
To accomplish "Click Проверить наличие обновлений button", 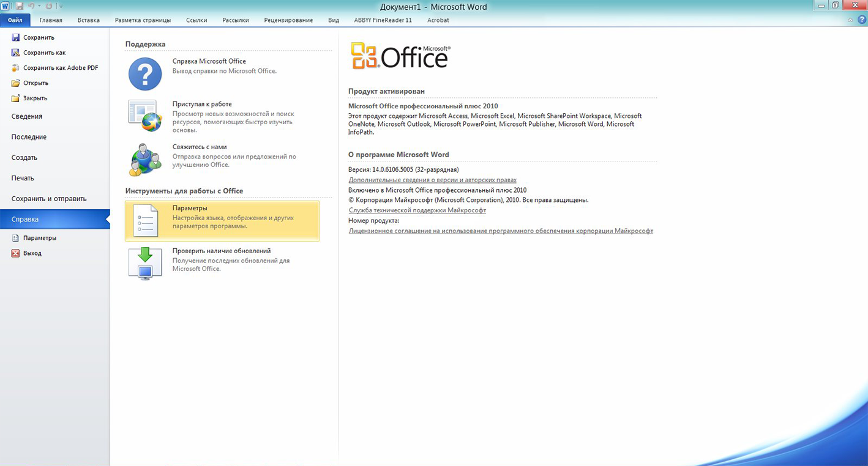I will 222,264.
